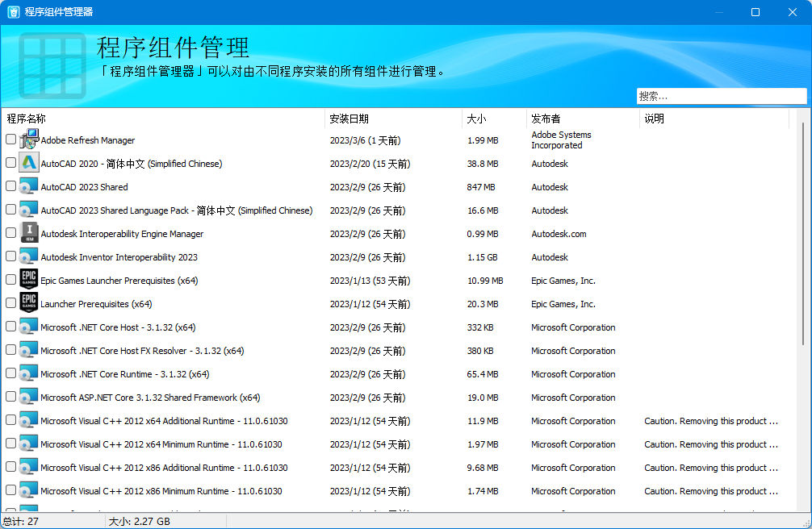Click the 2023/3/6 (1 天前) date cell
812x529 pixels.
coord(365,140)
